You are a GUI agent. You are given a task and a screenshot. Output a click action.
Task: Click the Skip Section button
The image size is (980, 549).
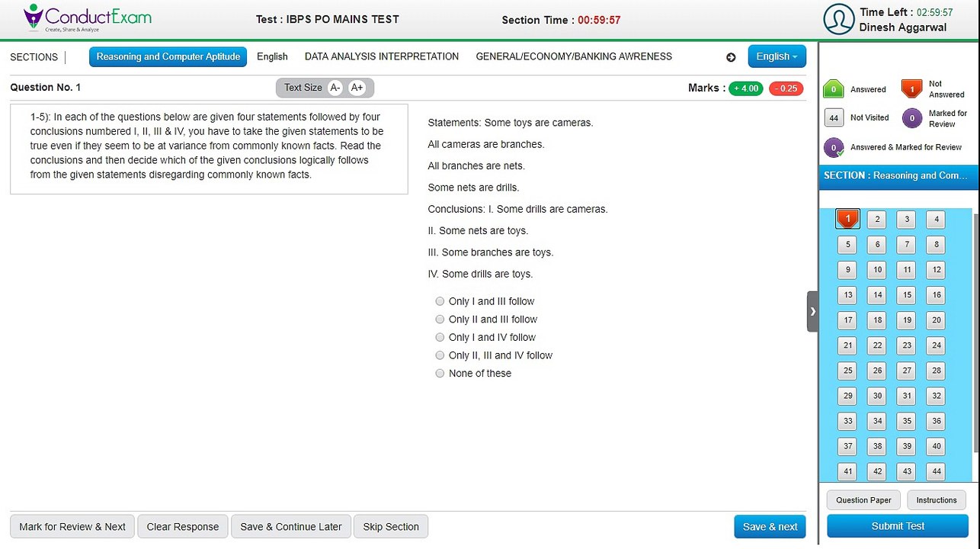point(391,526)
